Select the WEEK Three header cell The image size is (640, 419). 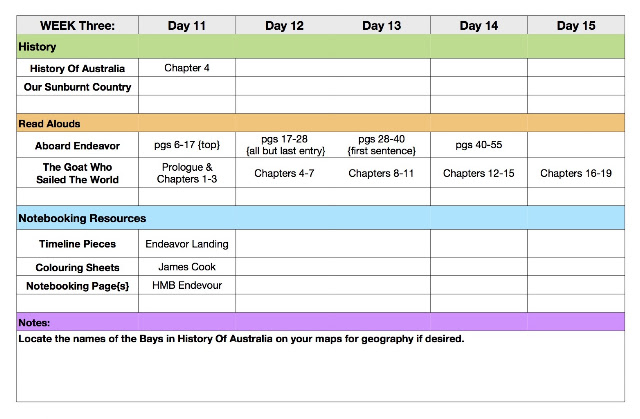(x=78, y=25)
